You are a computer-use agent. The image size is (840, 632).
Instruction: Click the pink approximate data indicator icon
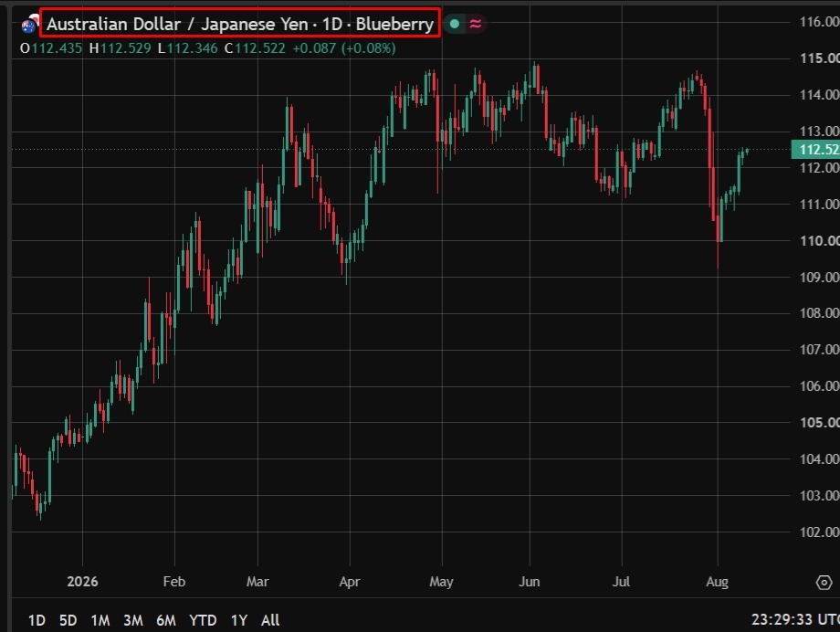point(475,24)
